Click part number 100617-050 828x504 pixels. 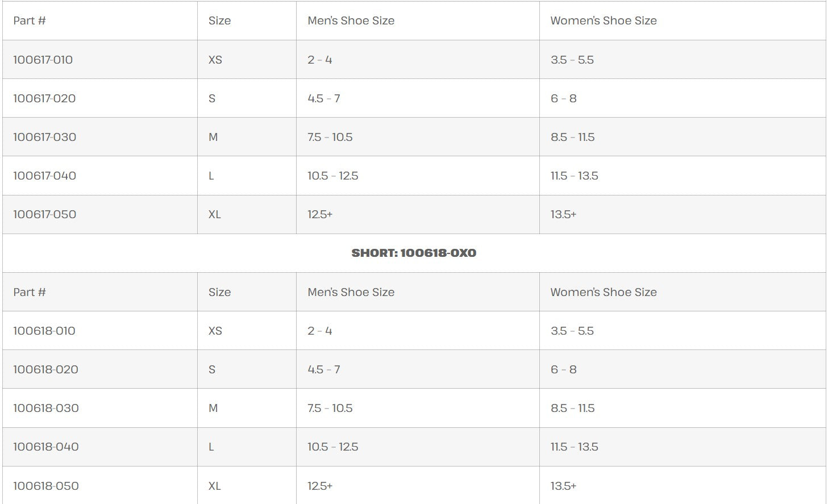point(45,214)
